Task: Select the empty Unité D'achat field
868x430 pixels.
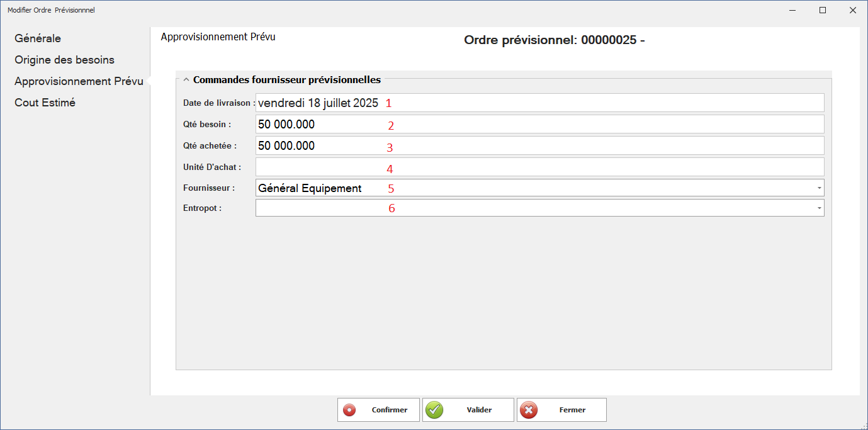Action: [539, 167]
